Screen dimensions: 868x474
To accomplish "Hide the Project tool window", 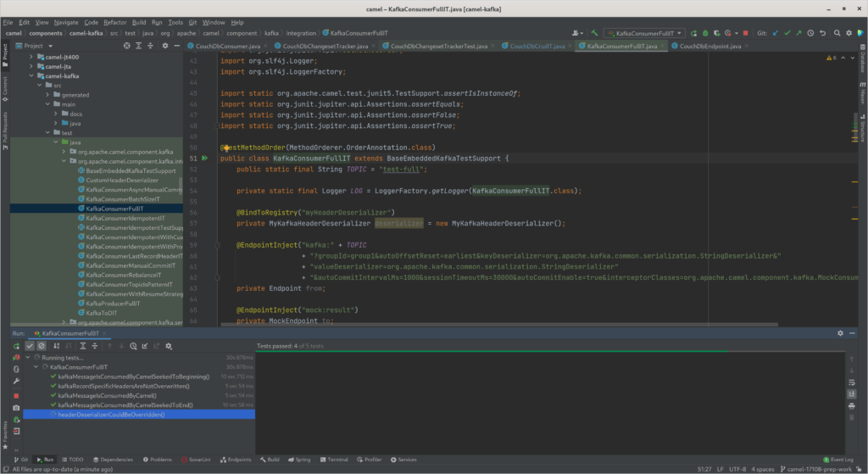I will (176, 46).
